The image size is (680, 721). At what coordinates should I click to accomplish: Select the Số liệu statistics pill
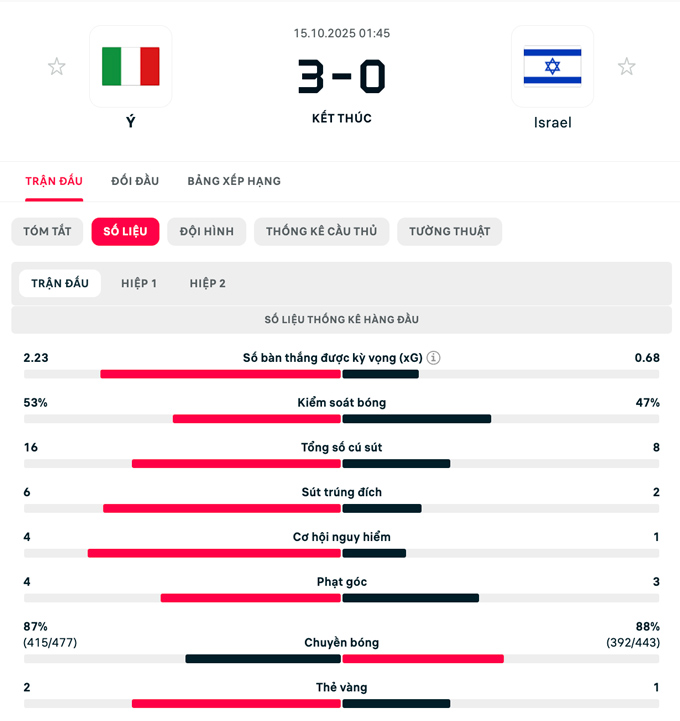pos(125,231)
